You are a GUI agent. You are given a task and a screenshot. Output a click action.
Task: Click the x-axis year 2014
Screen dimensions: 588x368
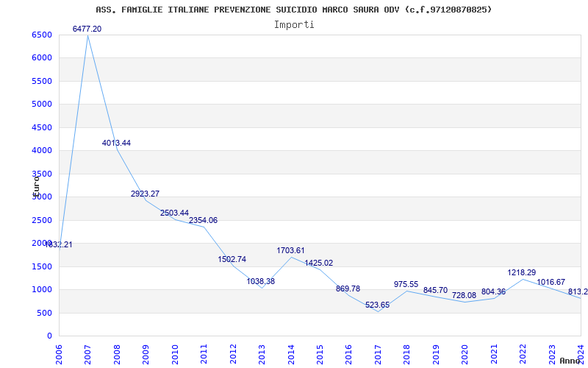(290, 354)
